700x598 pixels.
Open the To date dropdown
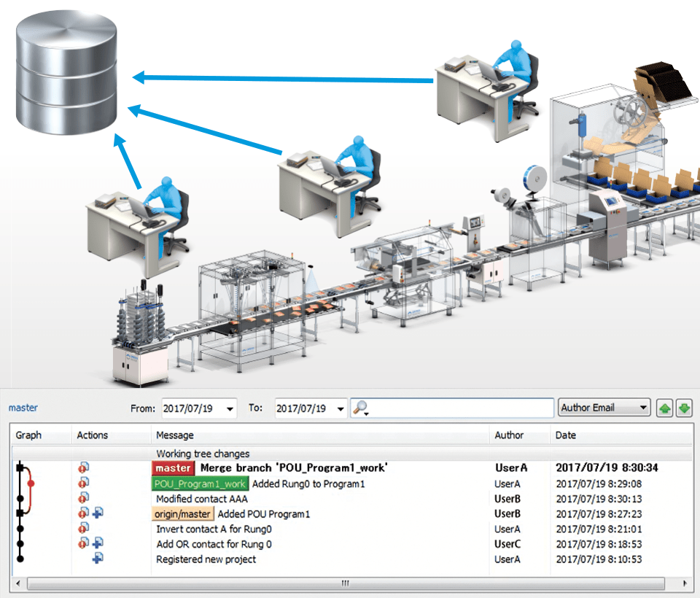tap(341, 408)
